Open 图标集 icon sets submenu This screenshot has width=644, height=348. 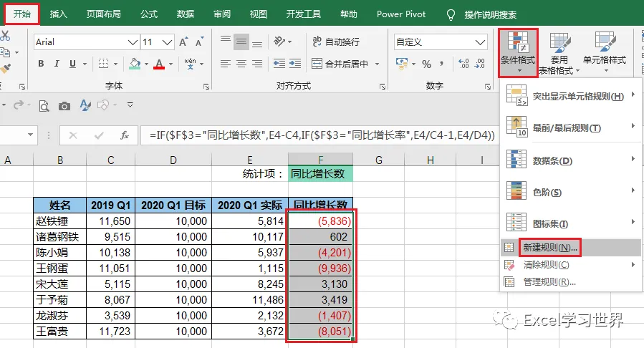(571, 223)
